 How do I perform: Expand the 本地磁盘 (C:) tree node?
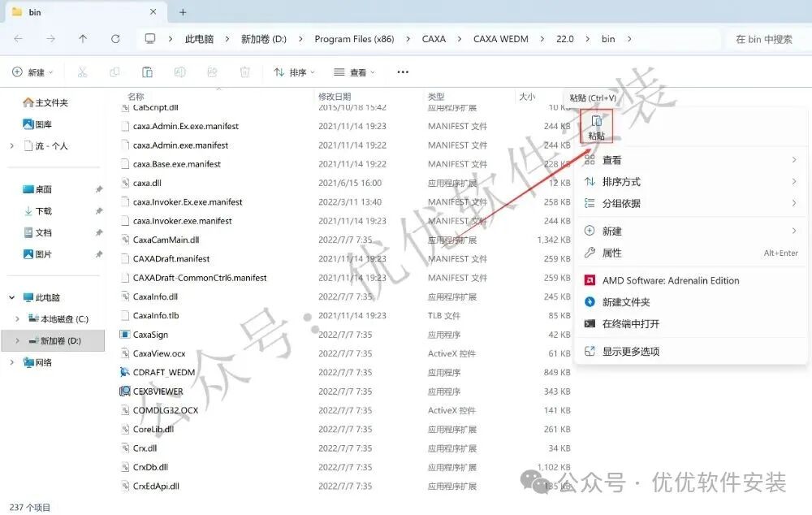coord(17,319)
